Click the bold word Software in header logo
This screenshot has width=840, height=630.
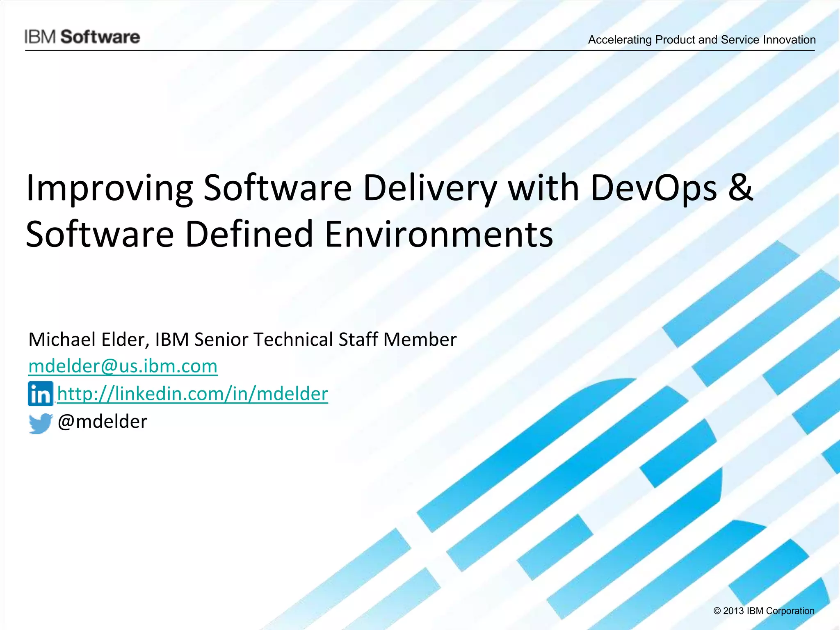[x=100, y=37]
